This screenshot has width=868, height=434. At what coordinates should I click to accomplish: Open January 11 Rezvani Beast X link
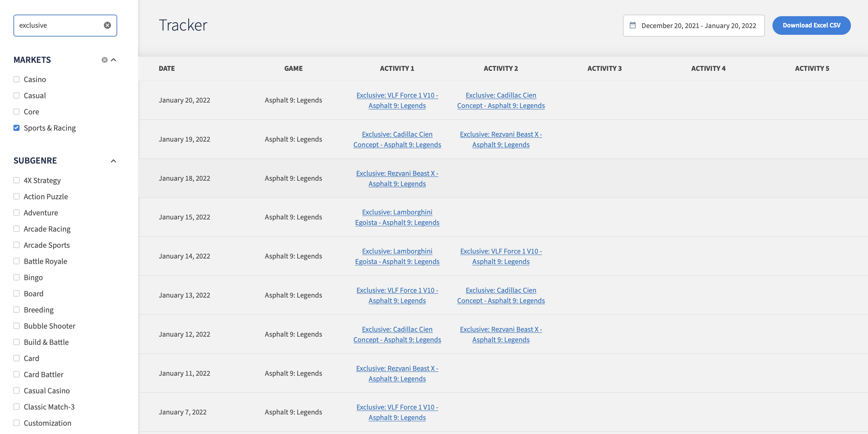click(x=397, y=374)
